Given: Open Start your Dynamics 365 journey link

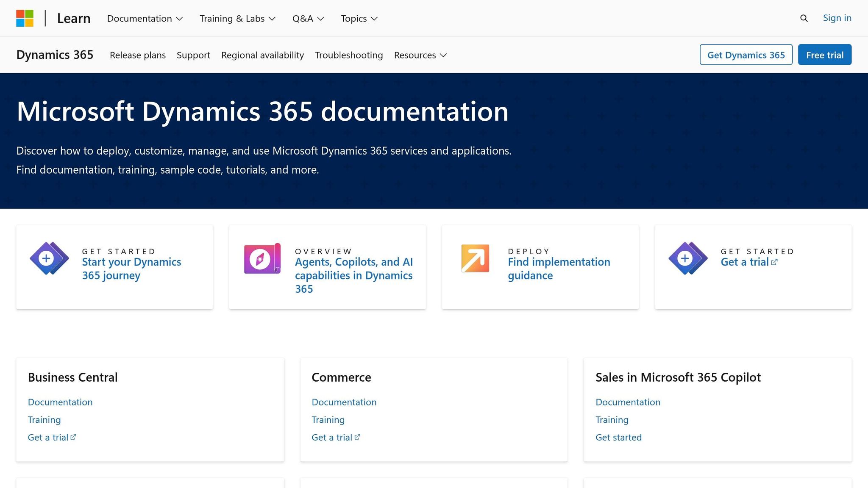Looking at the screenshot, I should tap(131, 269).
